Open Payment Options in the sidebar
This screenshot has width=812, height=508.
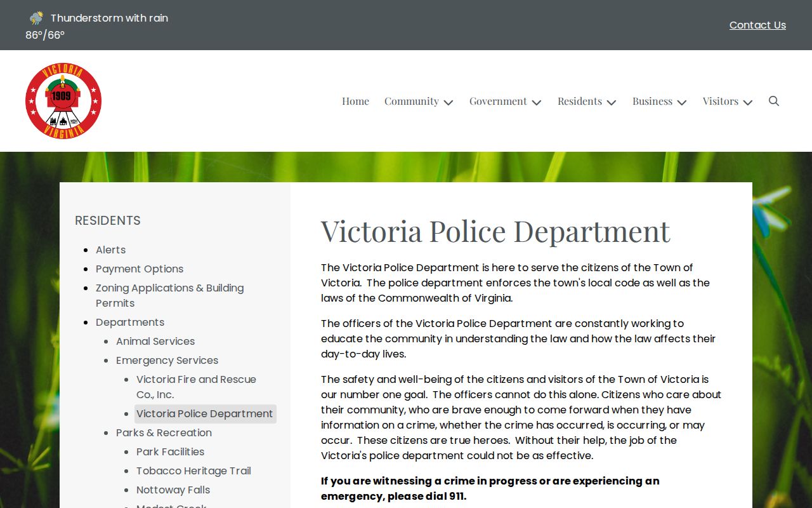pyautogui.click(x=140, y=269)
